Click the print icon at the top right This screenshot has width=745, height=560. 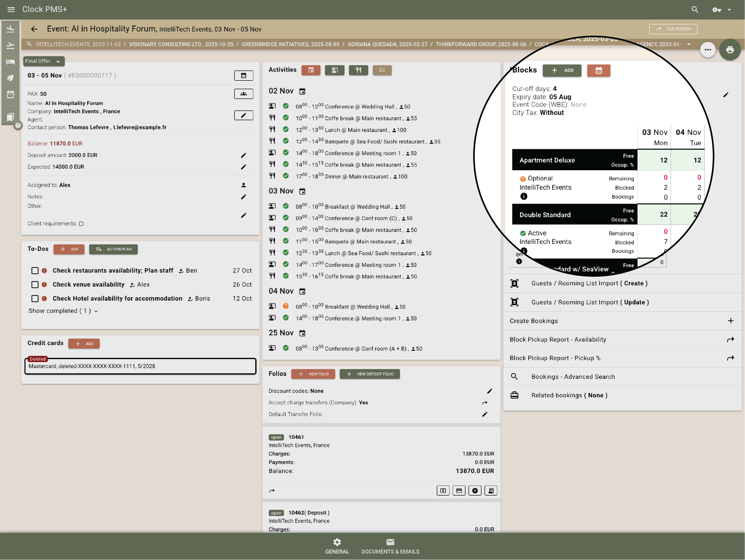tap(730, 49)
